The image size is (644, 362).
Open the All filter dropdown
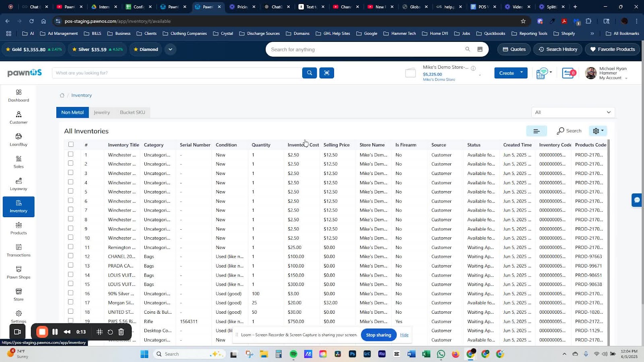pyautogui.click(x=573, y=112)
